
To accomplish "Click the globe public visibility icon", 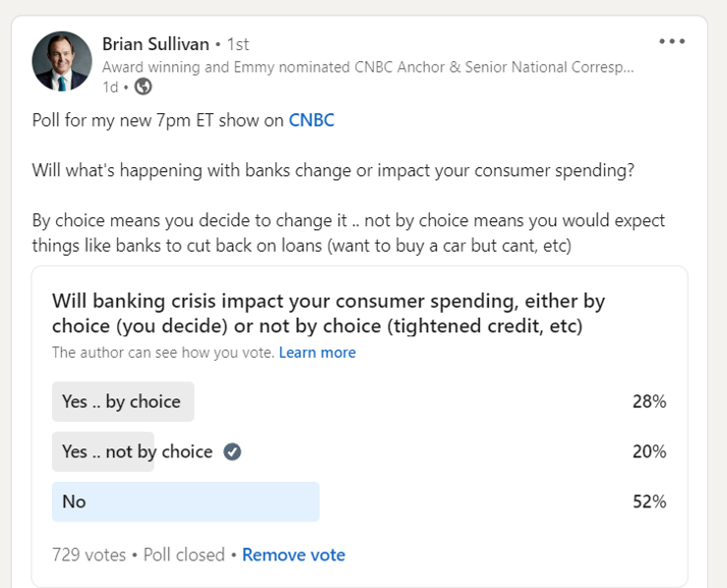I will click(143, 87).
